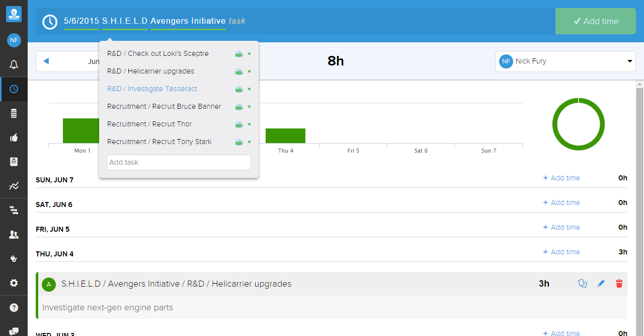
Task: Open the app logo home icon
Action: pyautogui.click(x=14, y=14)
